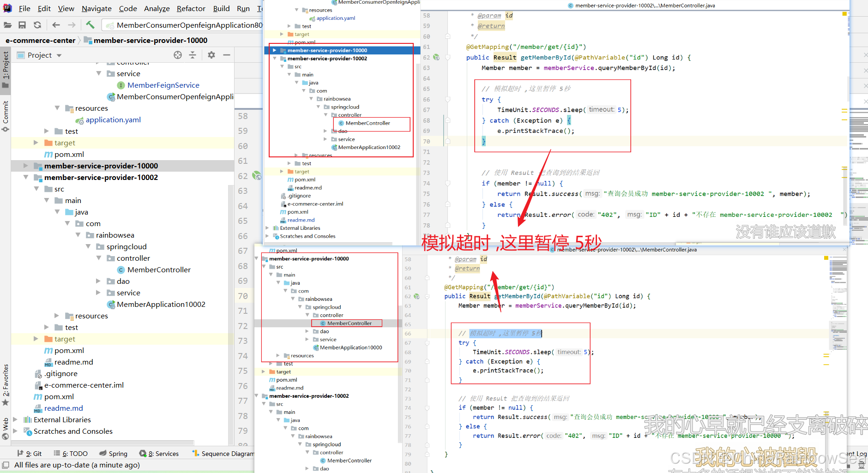Expand member-service-provider-10000 module in Project panel

pos(26,166)
